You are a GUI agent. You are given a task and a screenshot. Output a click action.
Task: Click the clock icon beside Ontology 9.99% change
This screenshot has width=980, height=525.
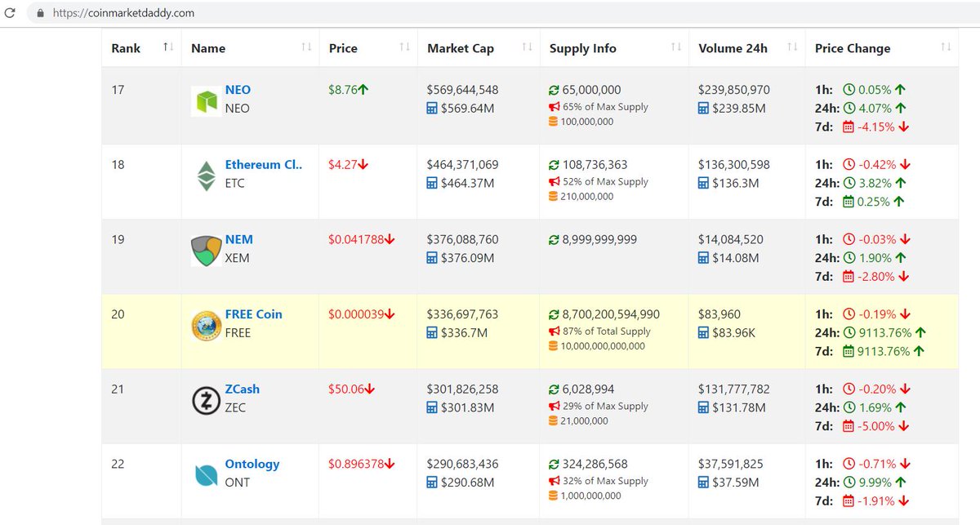[849, 483]
